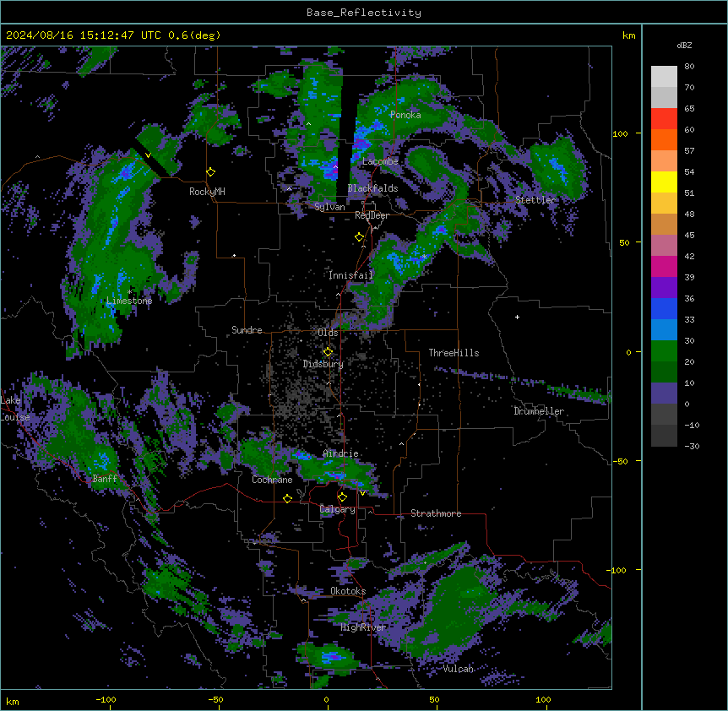Click the bright green swatch between 30 and 20
The height and width of the screenshot is (711, 728).
click(664, 351)
